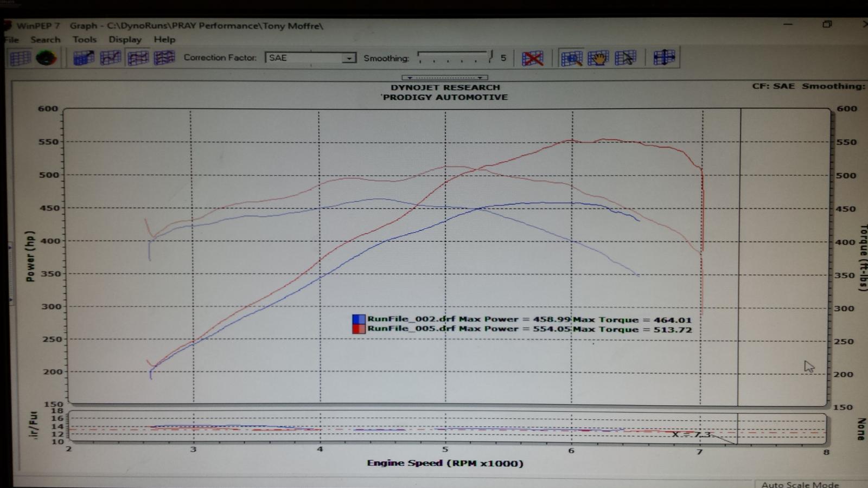Expand the collapsed panel handle above graph title

coord(445,78)
